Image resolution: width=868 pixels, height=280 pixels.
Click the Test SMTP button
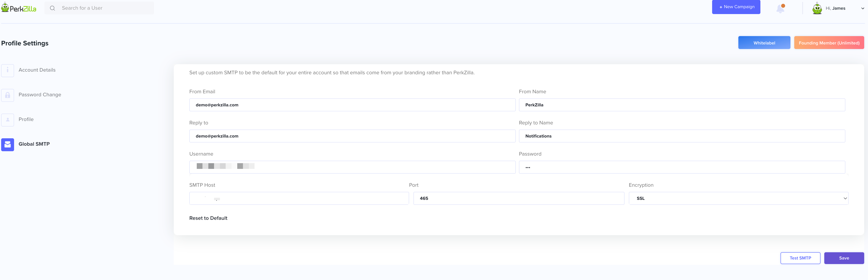(x=800, y=258)
